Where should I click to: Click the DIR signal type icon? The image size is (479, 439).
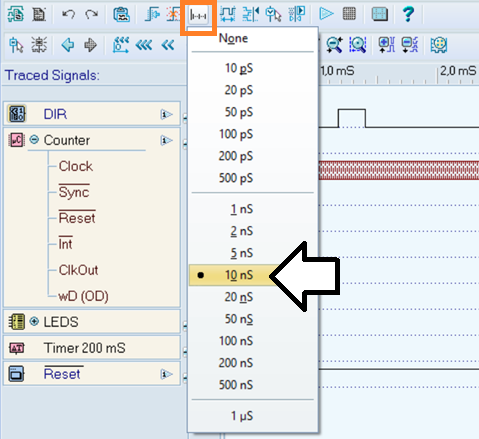17,114
